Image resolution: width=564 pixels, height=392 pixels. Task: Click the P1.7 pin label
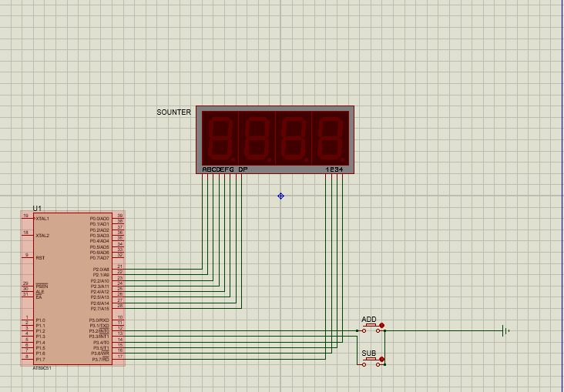click(x=40, y=360)
